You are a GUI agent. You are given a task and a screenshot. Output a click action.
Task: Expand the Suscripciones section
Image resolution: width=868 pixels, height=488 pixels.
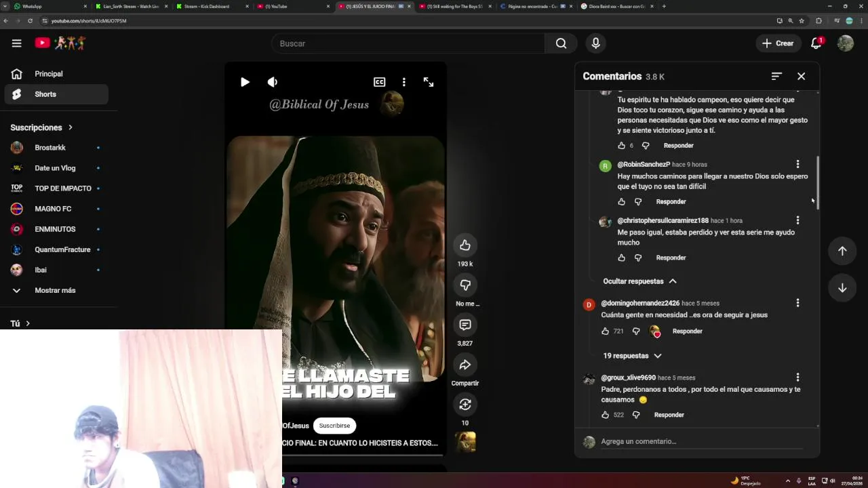pos(41,127)
